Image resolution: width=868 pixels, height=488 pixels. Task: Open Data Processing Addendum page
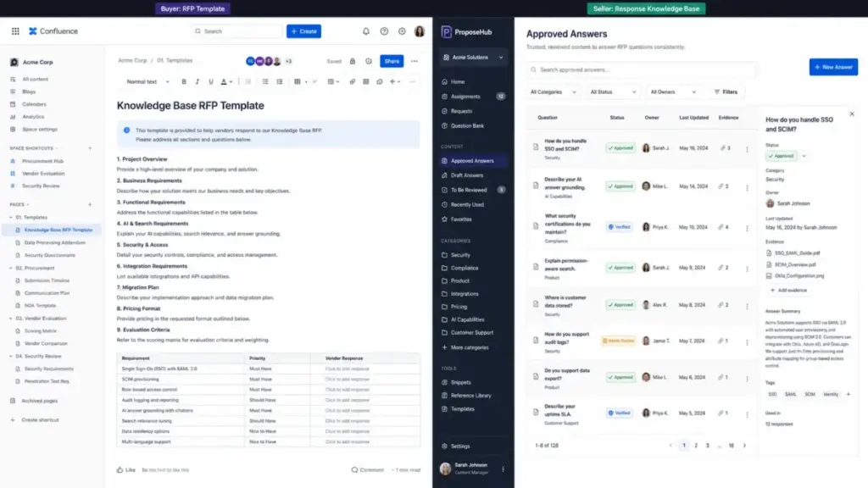pyautogui.click(x=54, y=242)
